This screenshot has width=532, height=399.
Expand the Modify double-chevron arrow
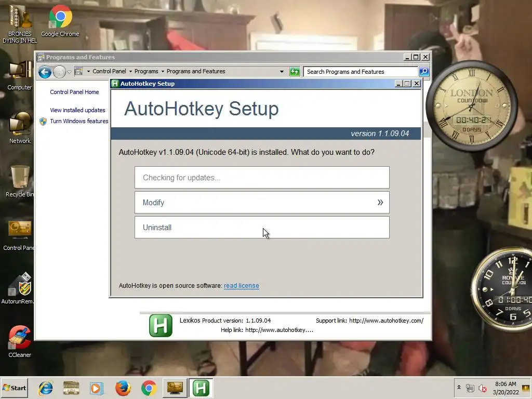pos(380,203)
